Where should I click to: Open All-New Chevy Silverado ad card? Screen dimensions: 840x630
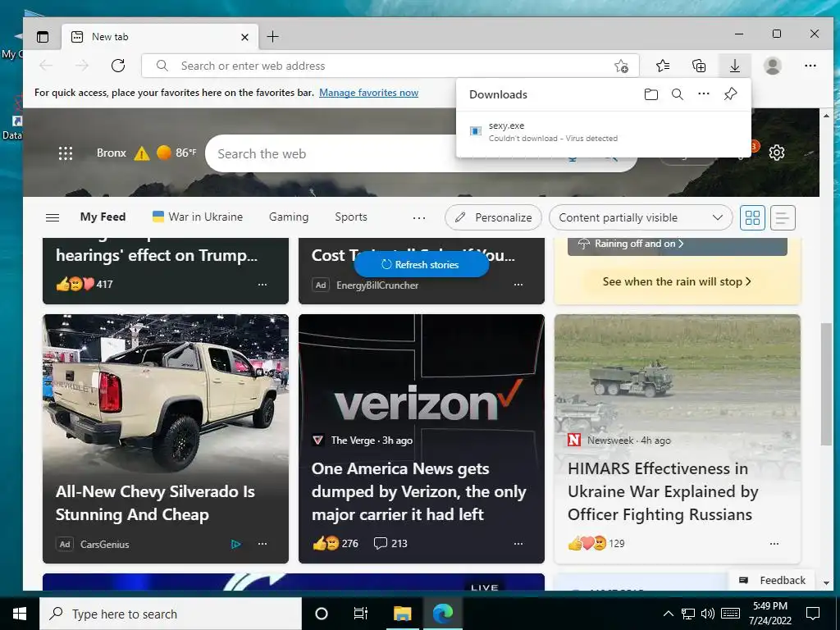pos(166,439)
